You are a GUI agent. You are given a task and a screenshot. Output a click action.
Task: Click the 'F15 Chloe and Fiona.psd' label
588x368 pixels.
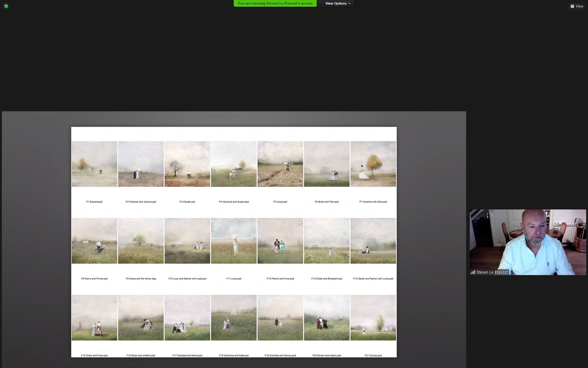94,355
